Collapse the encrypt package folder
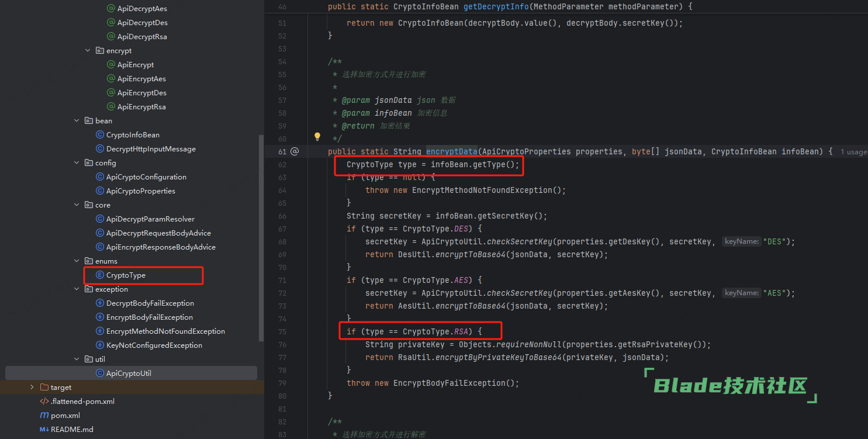868x439 pixels. click(x=88, y=51)
